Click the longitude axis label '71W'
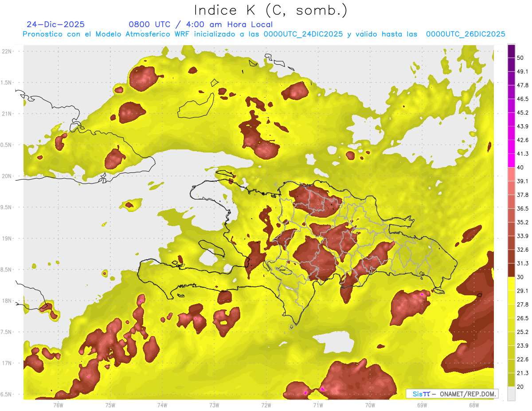 click(x=318, y=405)
